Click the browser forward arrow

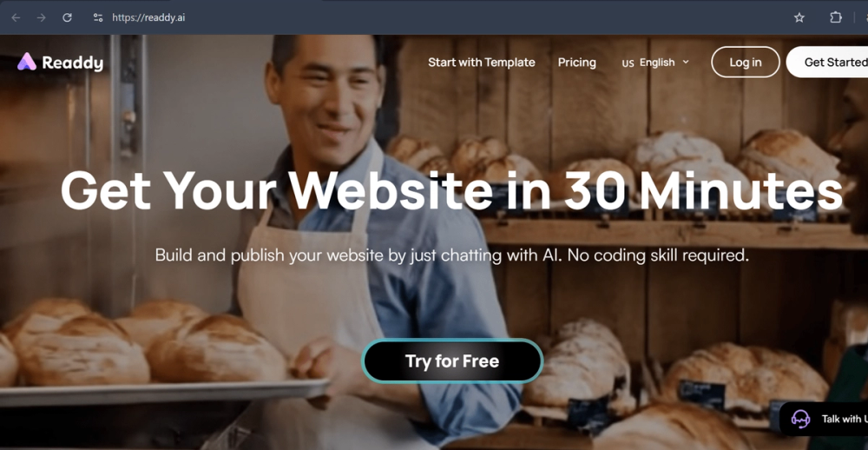coord(41,17)
